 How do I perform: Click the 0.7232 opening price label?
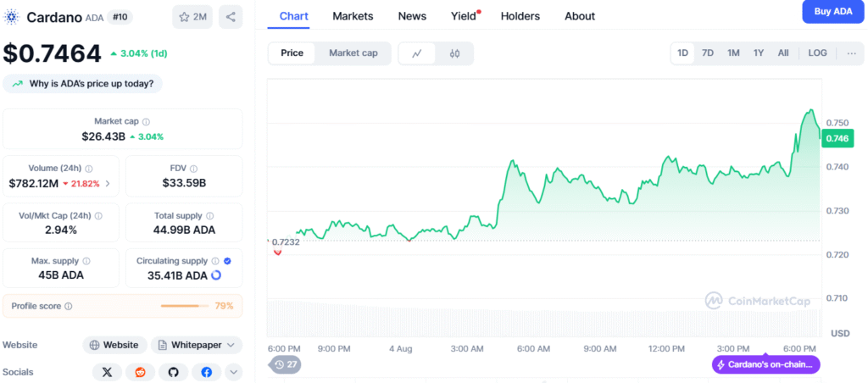[286, 241]
